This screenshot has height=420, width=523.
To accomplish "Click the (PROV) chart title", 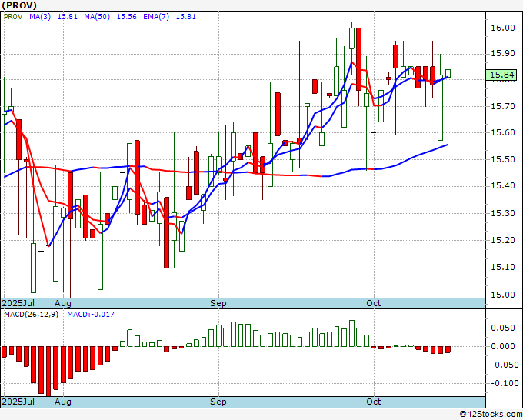I will point(19,5).
